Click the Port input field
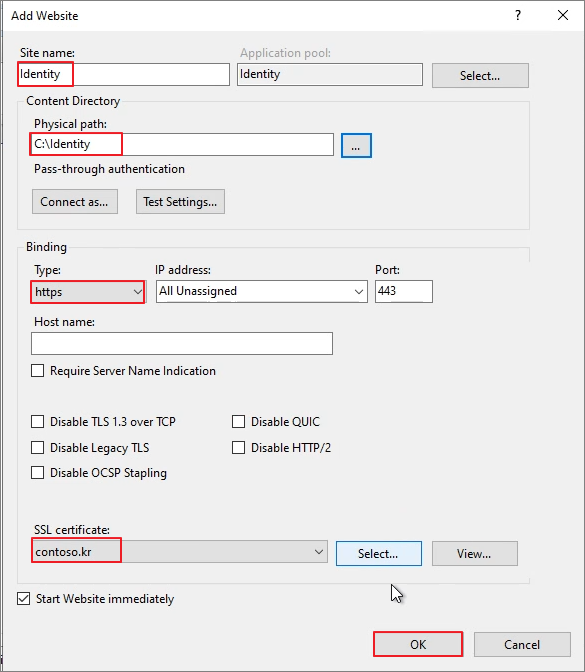Screen dimensions: 585x672 coord(404,291)
